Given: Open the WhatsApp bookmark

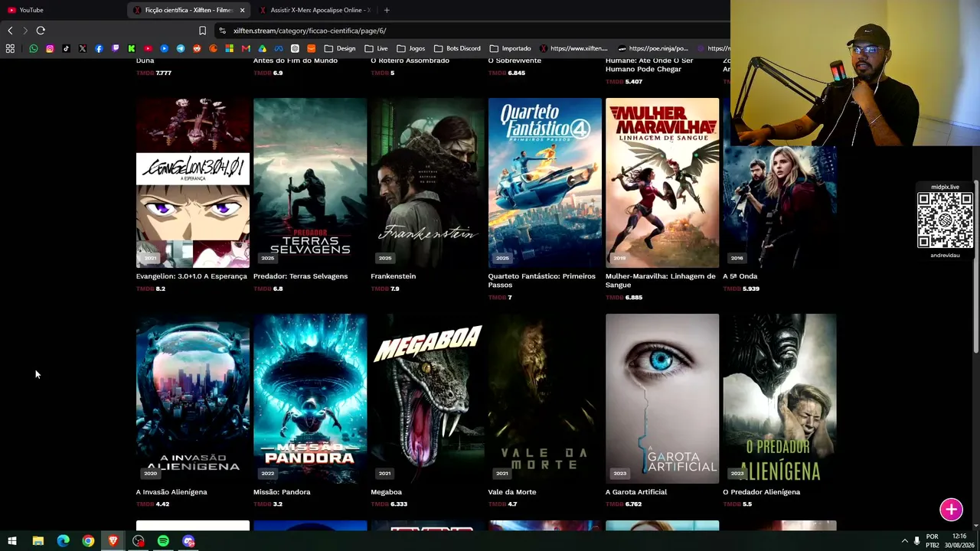Looking at the screenshot, I should 34,48.
